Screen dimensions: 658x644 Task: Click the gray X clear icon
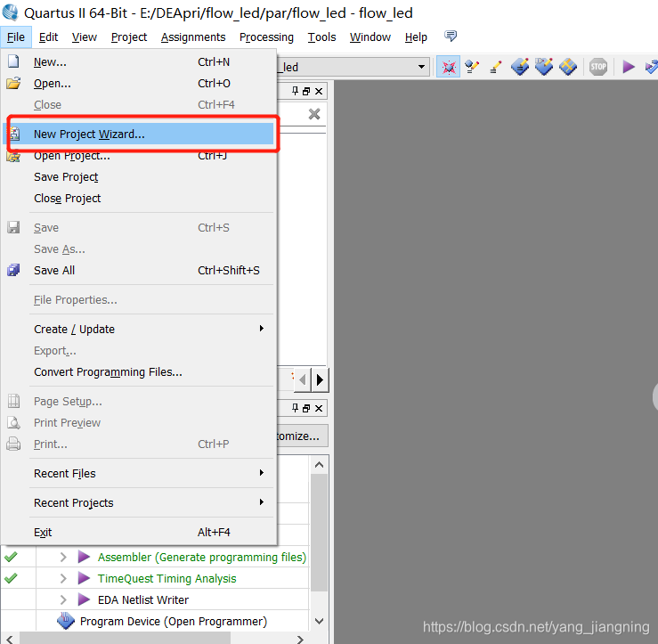[314, 114]
